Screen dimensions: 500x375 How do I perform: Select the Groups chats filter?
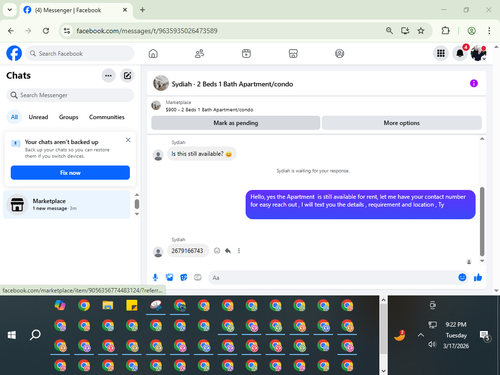click(x=68, y=117)
